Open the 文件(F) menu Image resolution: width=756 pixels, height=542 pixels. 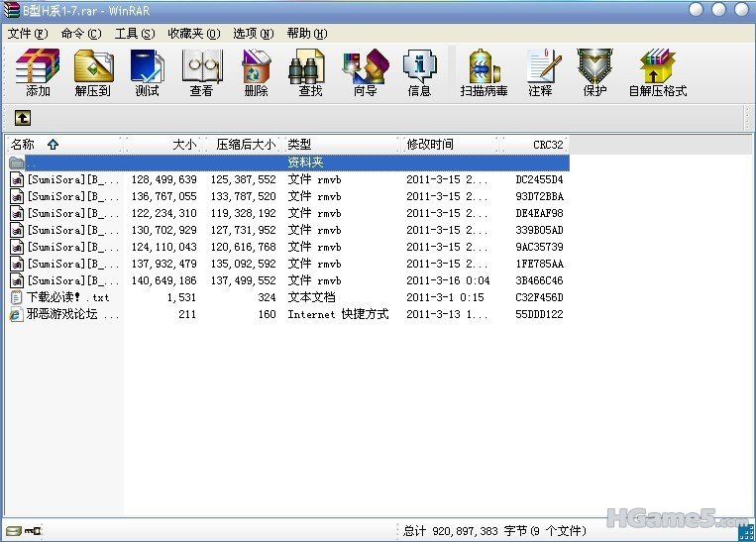28,33
